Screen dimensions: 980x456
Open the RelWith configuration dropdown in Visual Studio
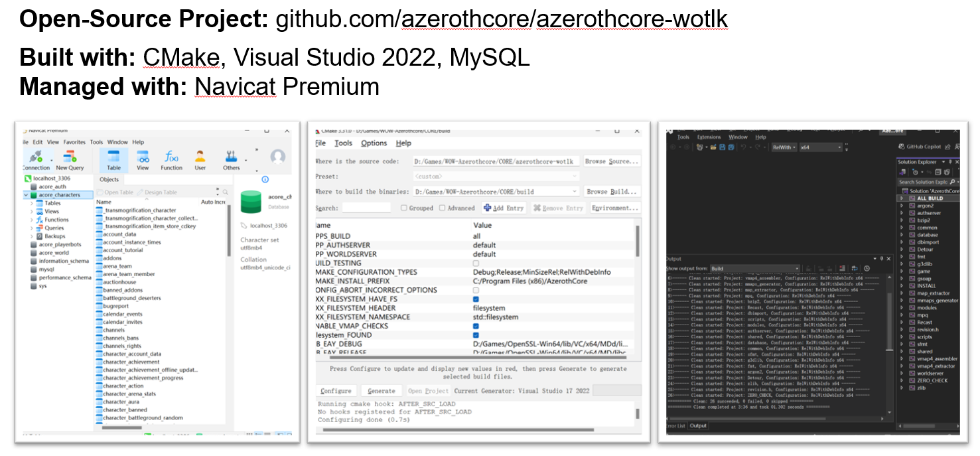tap(784, 147)
